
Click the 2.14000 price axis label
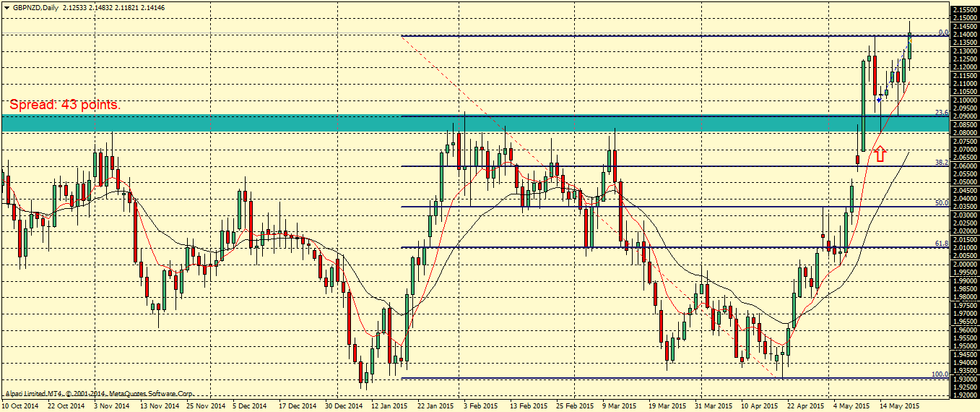965,35
